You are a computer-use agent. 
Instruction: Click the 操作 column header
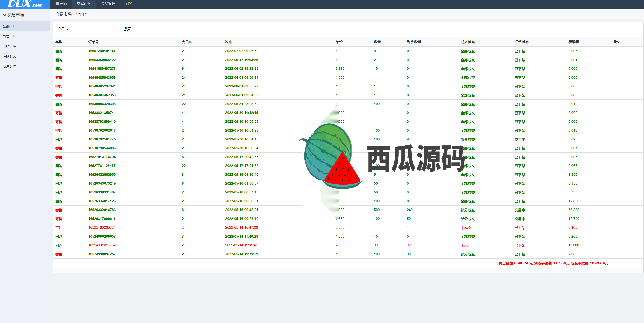(616, 42)
